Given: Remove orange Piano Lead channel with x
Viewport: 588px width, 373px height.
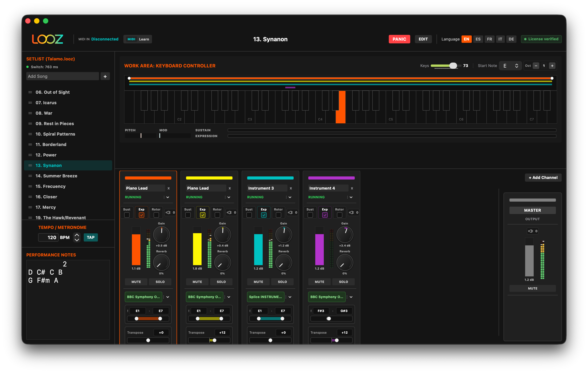Looking at the screenshot, I should (x=168, y=188).
